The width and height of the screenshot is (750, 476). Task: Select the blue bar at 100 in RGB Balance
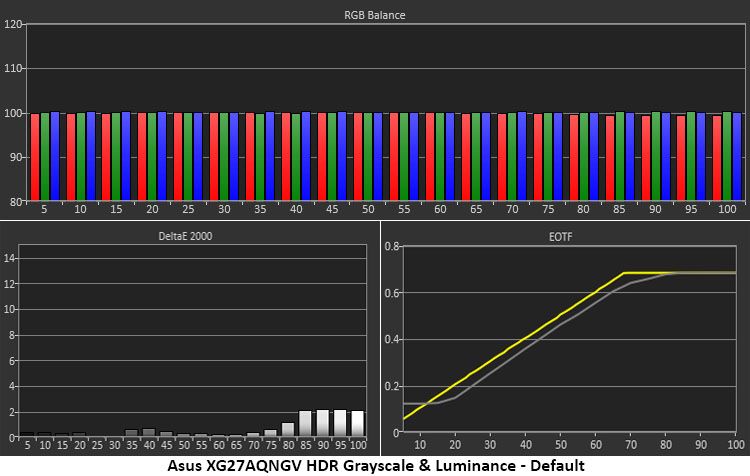pyautogui.click(x=737, y=156)
